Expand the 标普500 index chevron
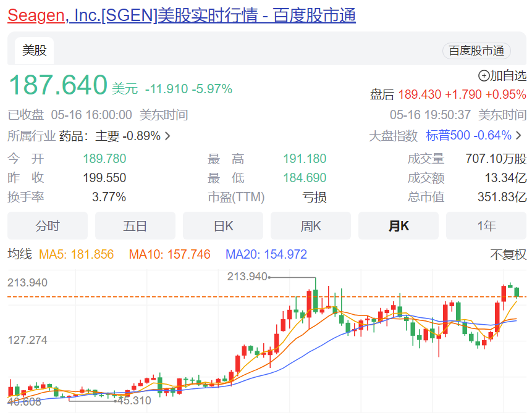This screenshot has width=532, height=413. pyautogui.click(x=518, y=136)
